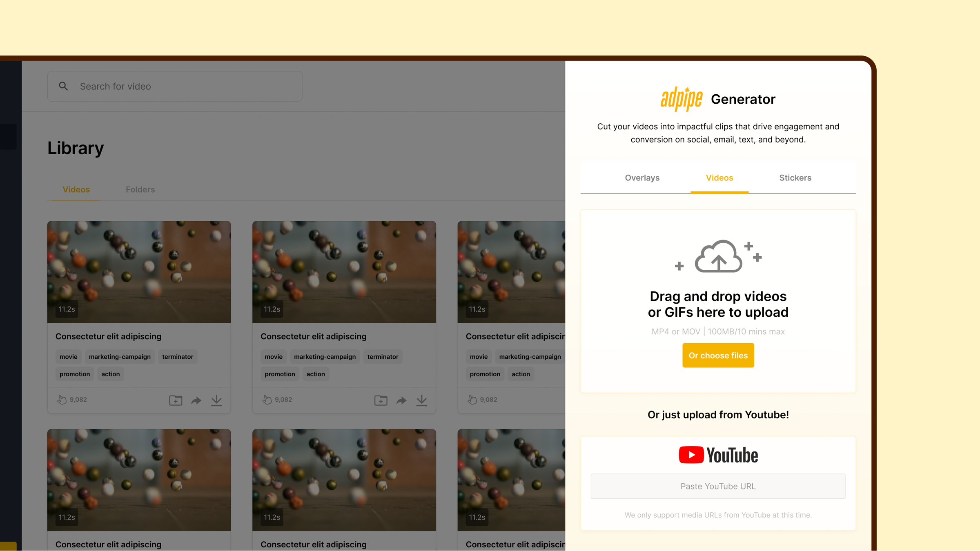Add second video card to folder
980x551 pixels.
381,400
